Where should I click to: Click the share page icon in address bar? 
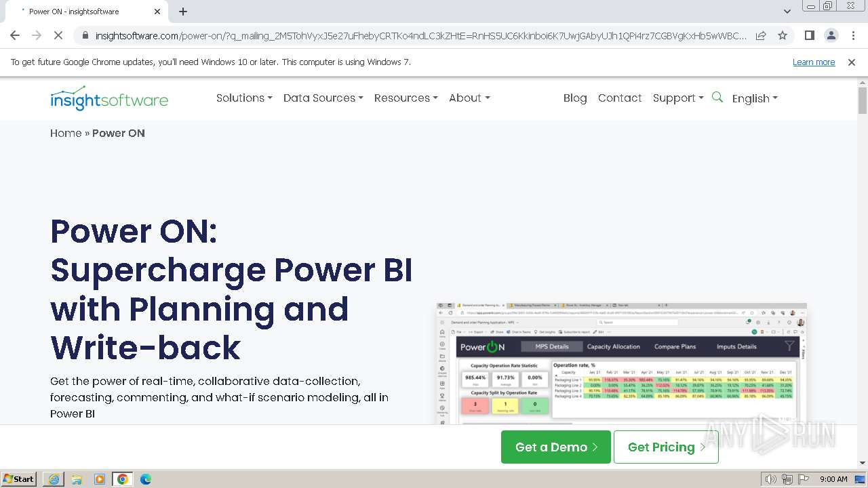pyautogui.click(x=761, y=35)
